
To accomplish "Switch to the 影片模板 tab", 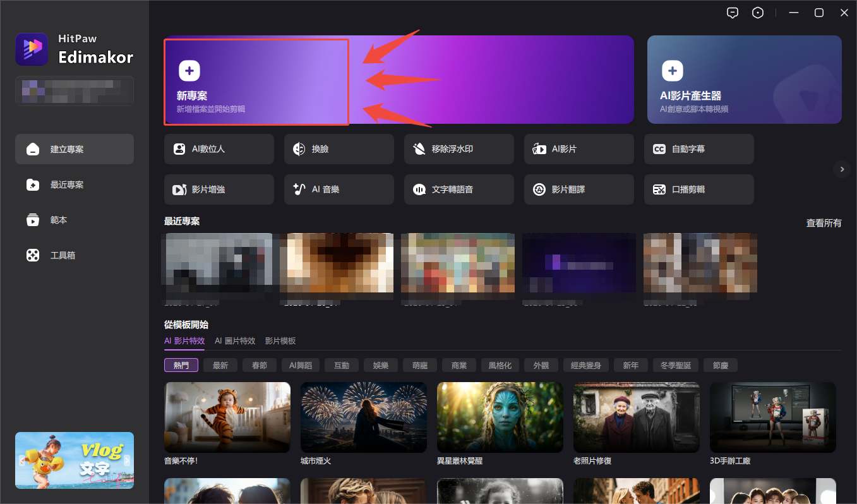I will [280, 340].
